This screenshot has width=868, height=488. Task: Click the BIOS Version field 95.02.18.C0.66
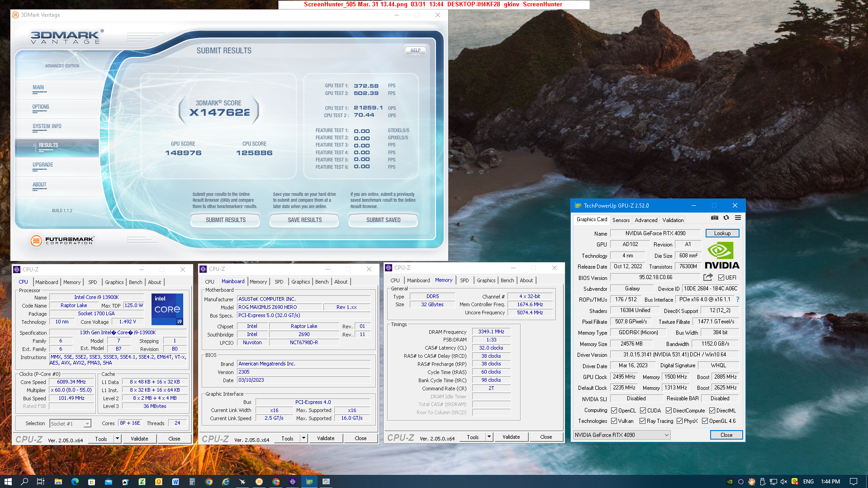coord(655,277)
